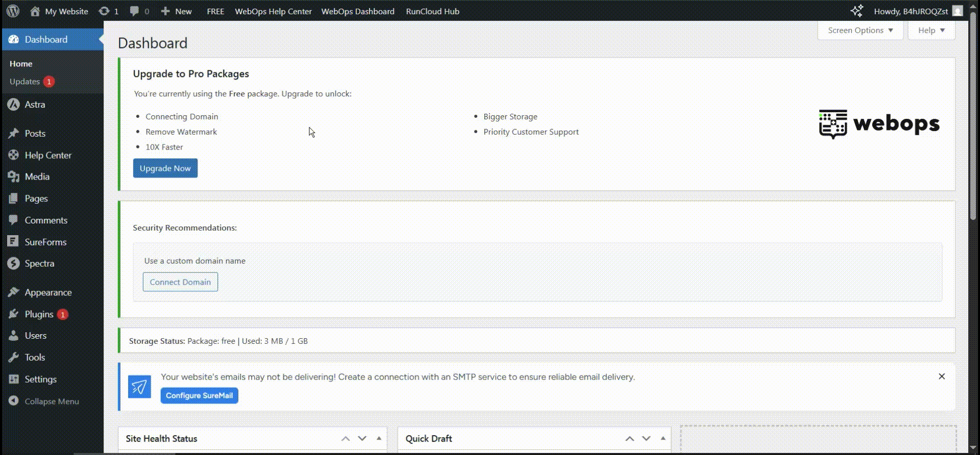Toggle the Site Health Status panel
The width and height of the screenshot is (980, 455).
coord(379,439)
